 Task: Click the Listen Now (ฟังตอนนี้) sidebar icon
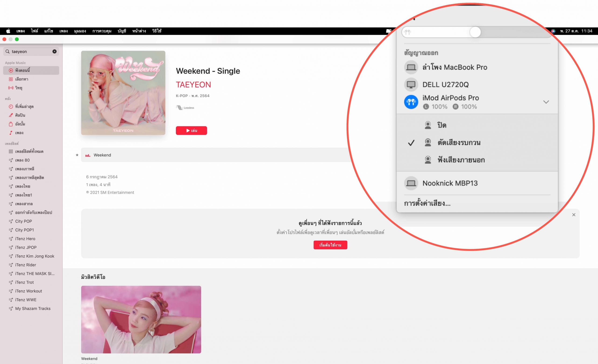tap(11, 70)
